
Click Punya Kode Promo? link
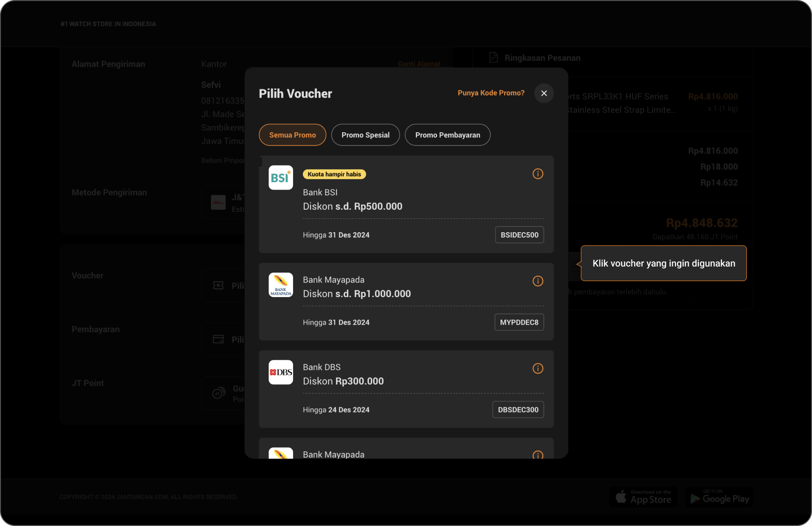pos(491,93)
